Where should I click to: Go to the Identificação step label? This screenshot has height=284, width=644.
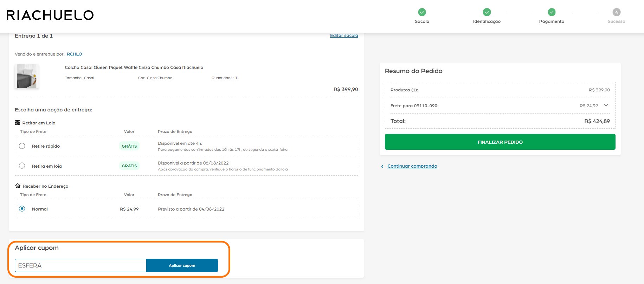(487, 21)
